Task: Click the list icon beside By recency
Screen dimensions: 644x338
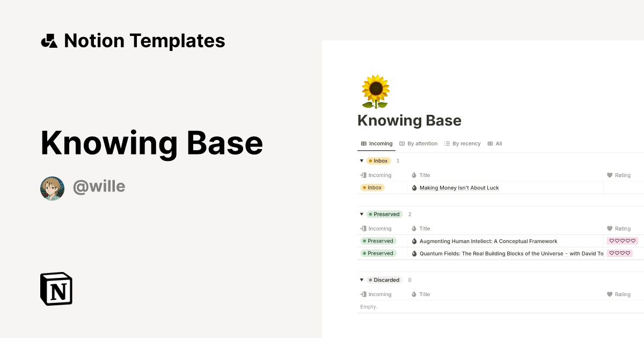Action: 446,143
